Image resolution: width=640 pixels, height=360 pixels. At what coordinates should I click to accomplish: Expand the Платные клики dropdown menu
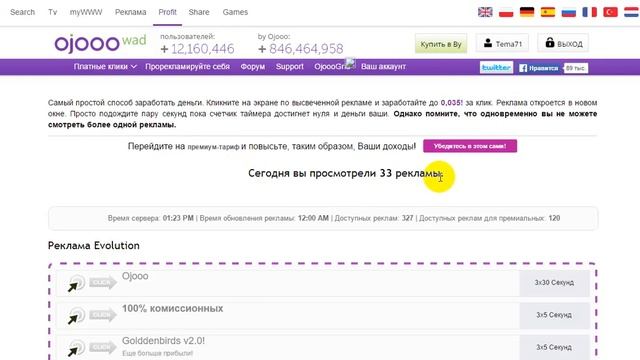pyautogui.click(x=105, y=67)
